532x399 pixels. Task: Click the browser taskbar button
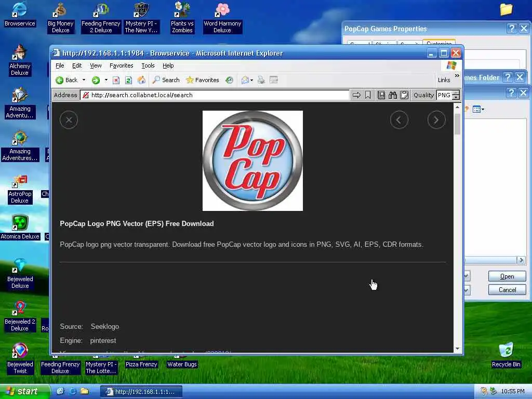coord(141,392)
